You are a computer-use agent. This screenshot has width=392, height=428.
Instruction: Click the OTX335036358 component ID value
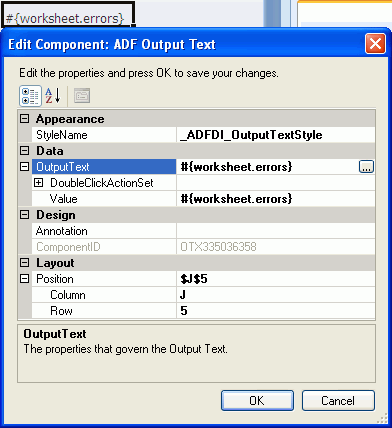(x=276, y=247)
